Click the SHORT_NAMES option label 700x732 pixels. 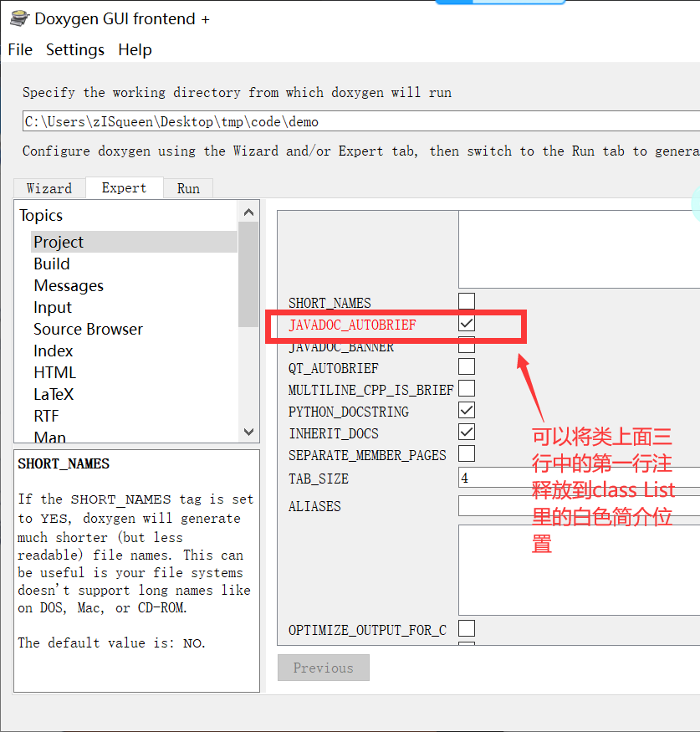(x=330, y=303)
